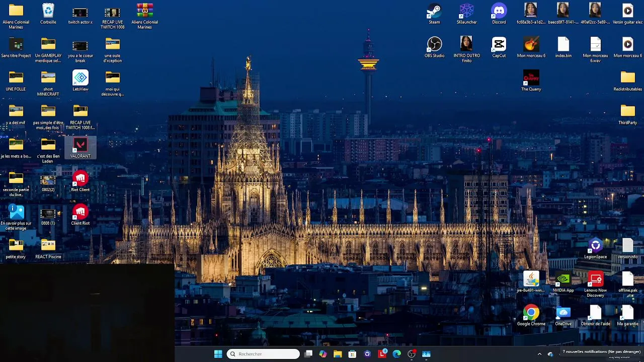The height and width of the screenshot is (362, 644).
Task: Open Microsoft Edge from the taskbar
Action: [x=396, y=354]
